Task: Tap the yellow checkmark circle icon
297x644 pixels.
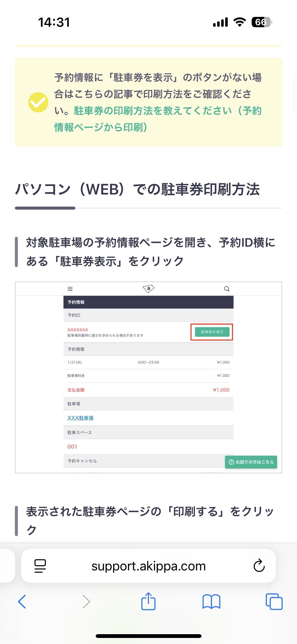Action: point(38,102)
